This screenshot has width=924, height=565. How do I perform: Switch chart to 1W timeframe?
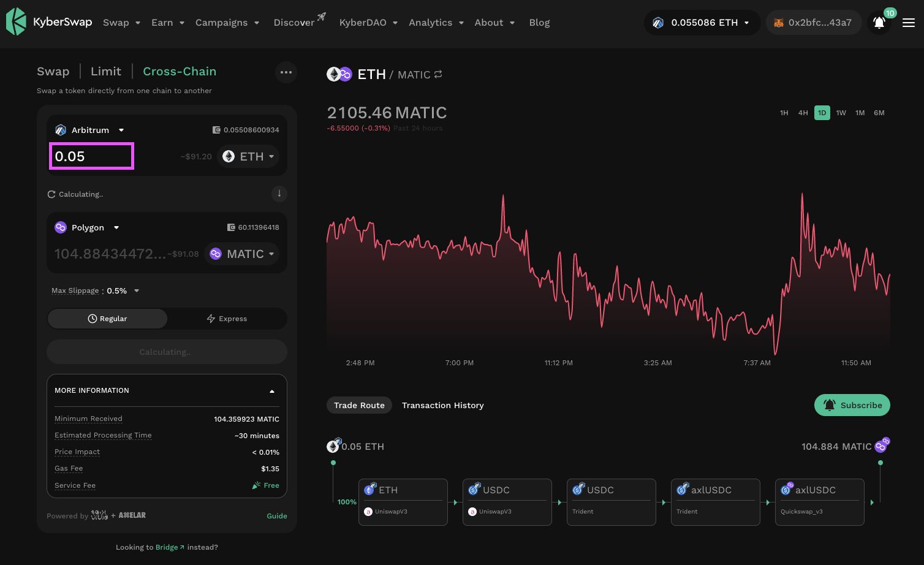pyautogui.click(x=841, y=113)
